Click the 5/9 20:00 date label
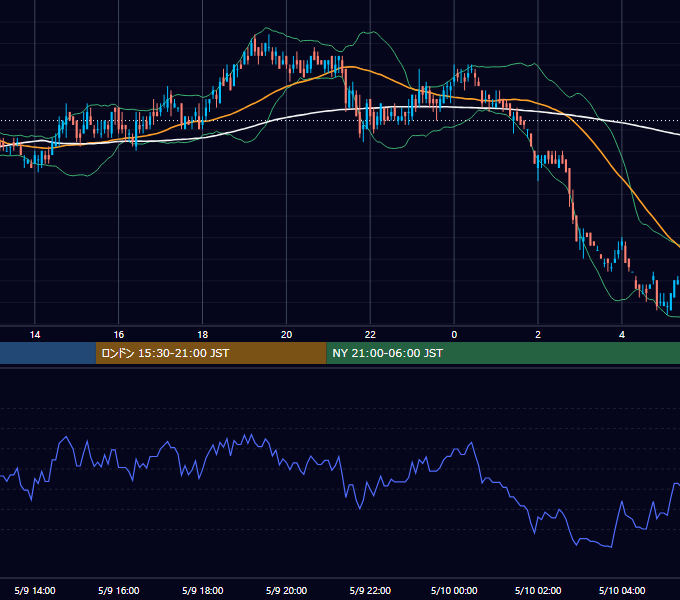680x600 pixels. pyautogui.click(x=286, y=590)
